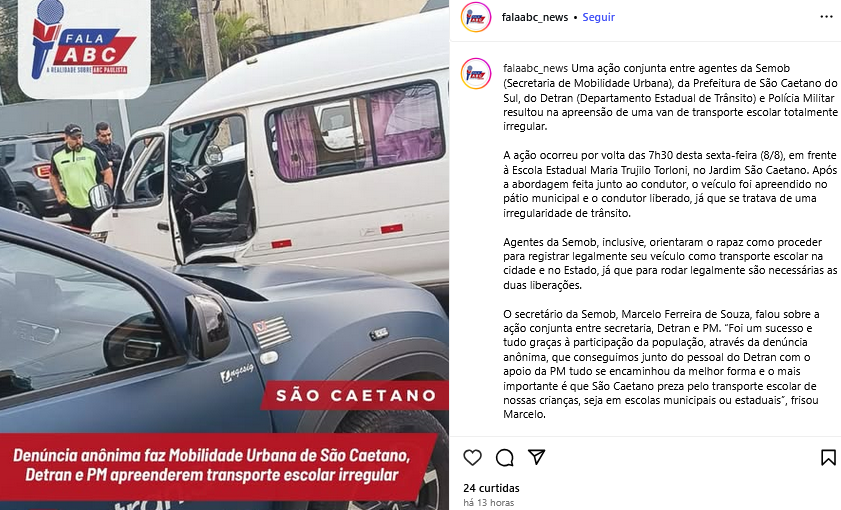Open falaabc_news username in the caption

click(x=535, y=68)
